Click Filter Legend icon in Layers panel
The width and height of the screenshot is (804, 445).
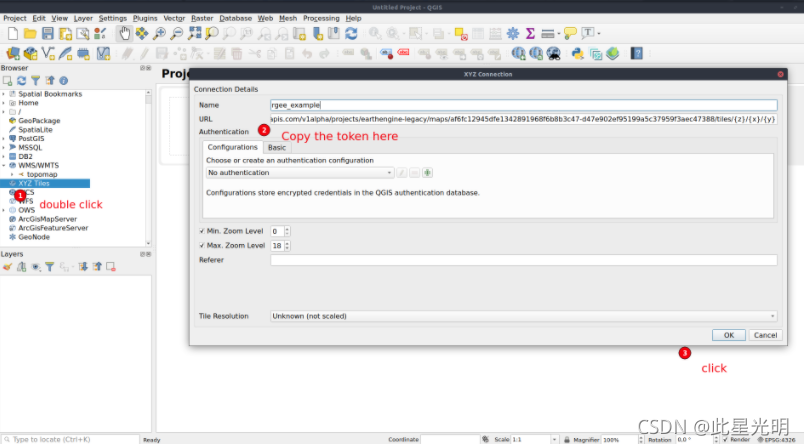(x=50, y=267)
